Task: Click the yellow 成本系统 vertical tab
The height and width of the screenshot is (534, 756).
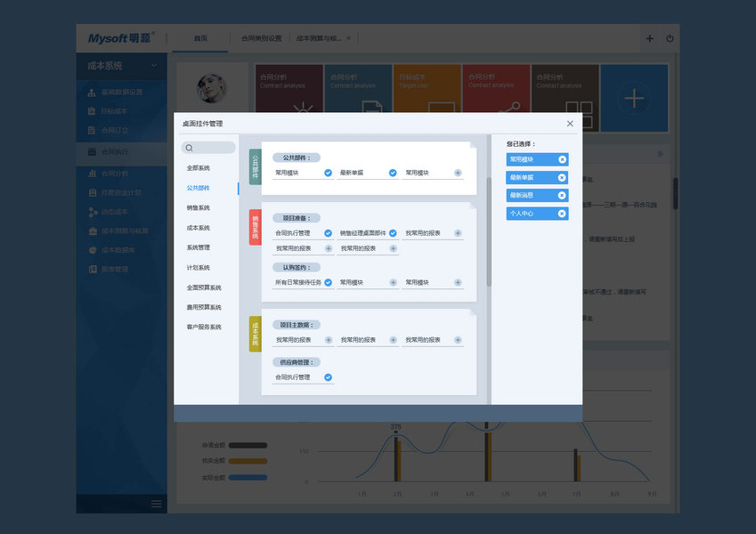Action: (255, 334)
